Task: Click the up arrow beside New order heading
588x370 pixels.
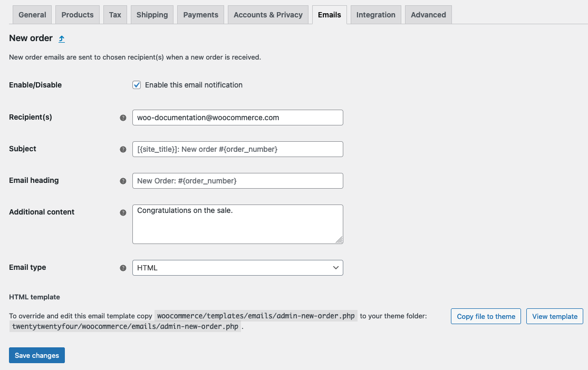Action: click(x=62, y=38)
